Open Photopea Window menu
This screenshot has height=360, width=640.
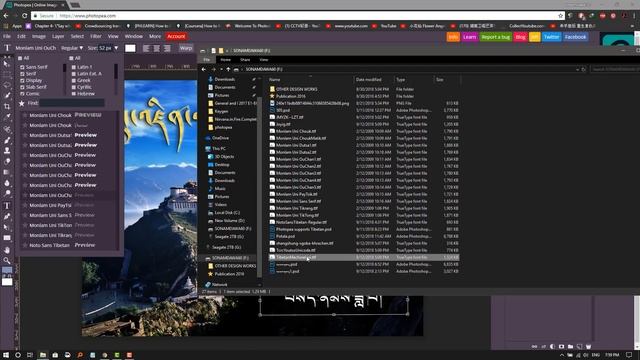tap(133, 36)
